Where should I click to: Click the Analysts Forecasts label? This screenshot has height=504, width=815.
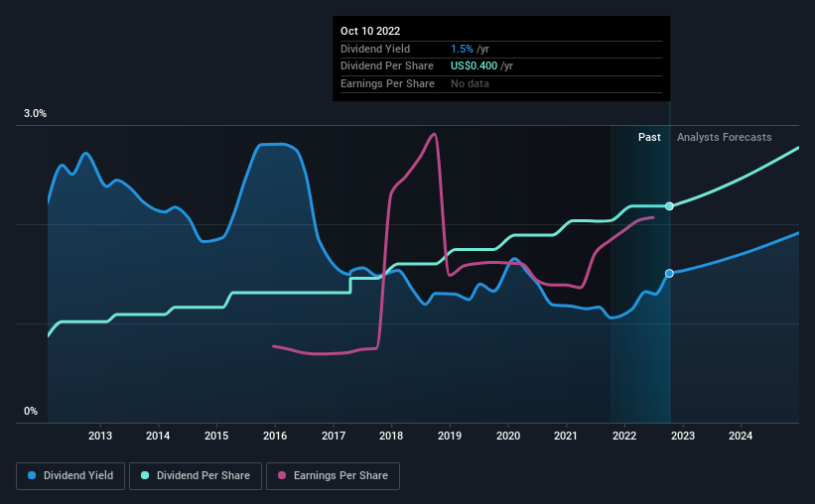point(724,137)
